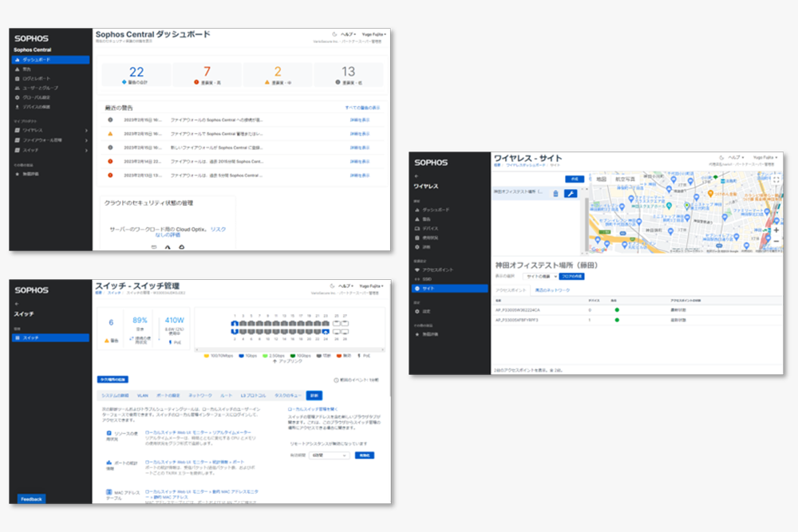This screenshot has height=532, width=798.
Task: Click the back arrow in the wireless window sidebar
Action: [417, 176]
